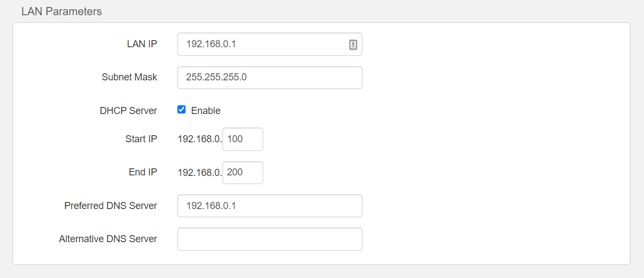Screen dimensions: 644x278
Task: Click the Start IP field showing 100
Action: 243,140
